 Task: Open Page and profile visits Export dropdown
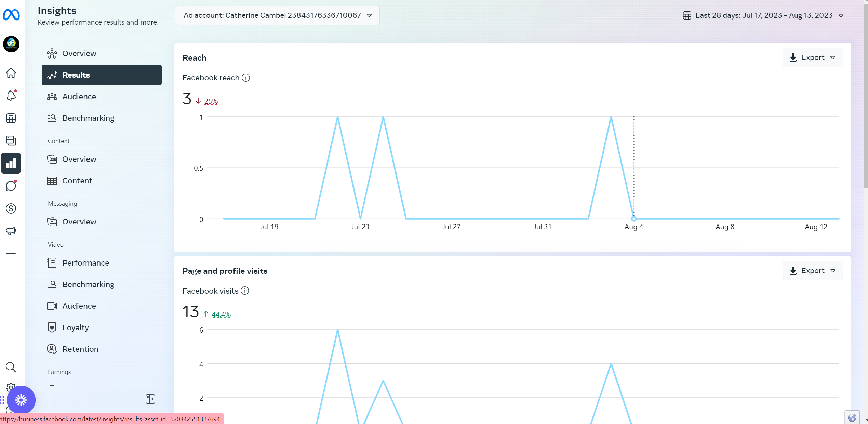tap(813, 271)
